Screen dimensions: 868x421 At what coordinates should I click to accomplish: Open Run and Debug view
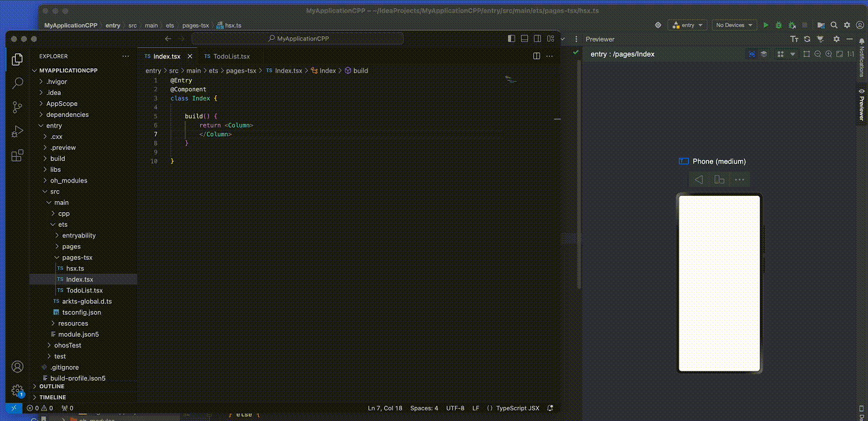18,131
